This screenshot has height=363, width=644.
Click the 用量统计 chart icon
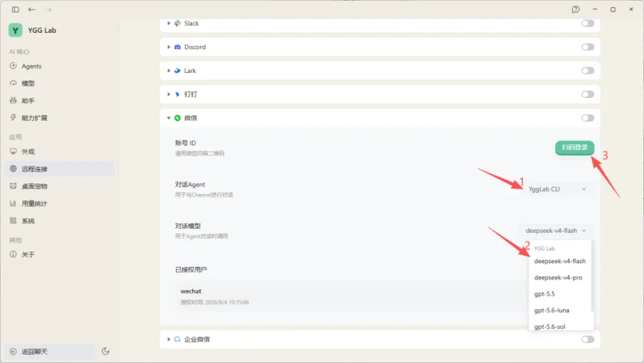tap(13, 203)
